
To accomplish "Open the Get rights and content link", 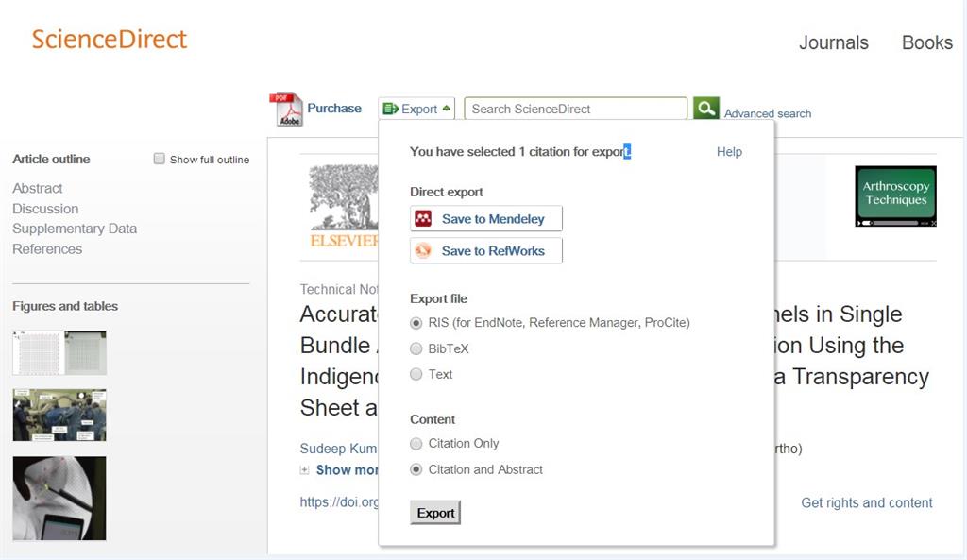I will point(866,502).
